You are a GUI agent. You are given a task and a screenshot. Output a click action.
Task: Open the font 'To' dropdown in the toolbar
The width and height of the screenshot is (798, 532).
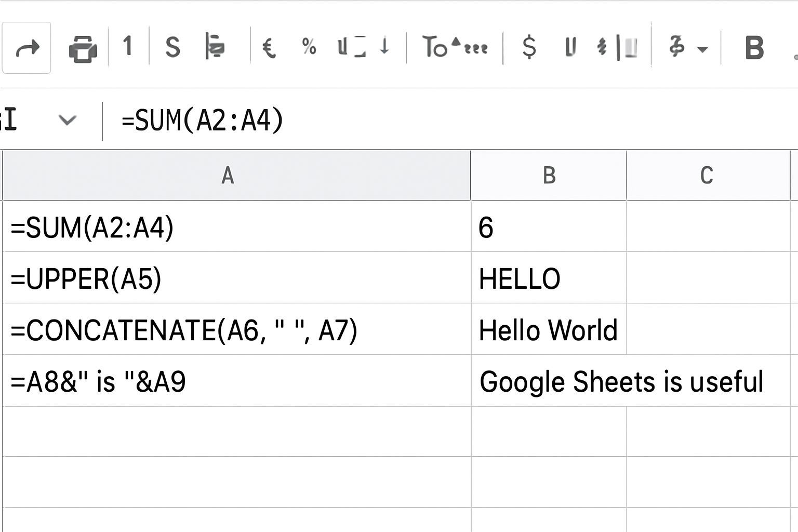454,47
